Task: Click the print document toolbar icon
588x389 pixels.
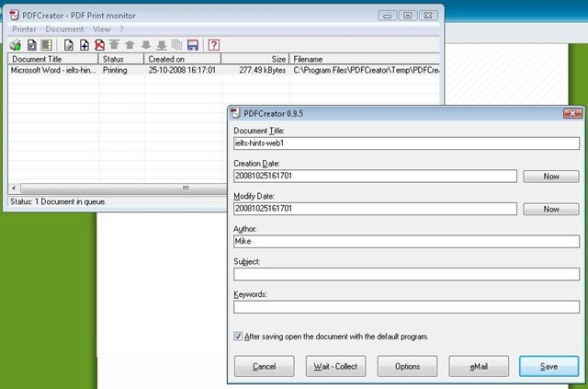Action: (x=69, y=45)
